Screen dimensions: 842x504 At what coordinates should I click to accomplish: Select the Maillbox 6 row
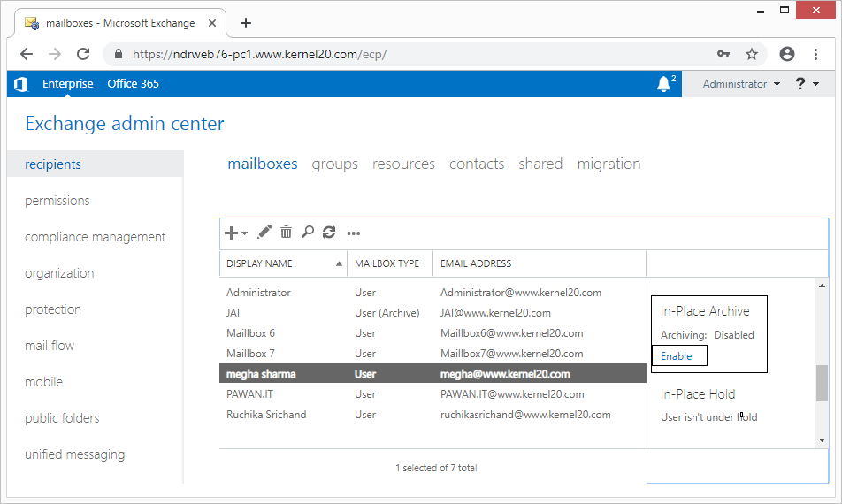point(432,333)
